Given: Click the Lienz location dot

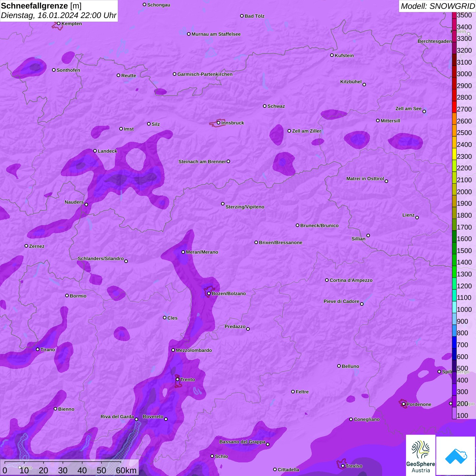Looking at the screenshot, I should [x=417, y=218].
